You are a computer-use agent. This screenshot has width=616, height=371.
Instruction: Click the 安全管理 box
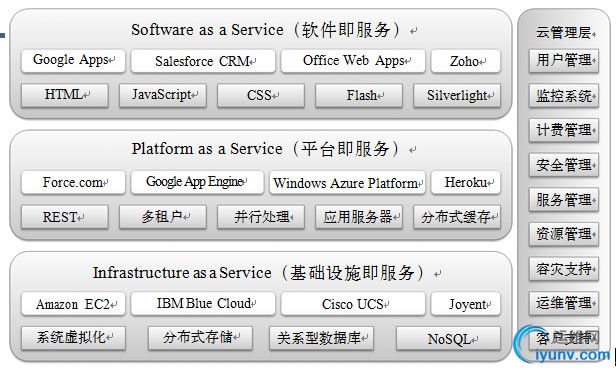click(564, 165)
